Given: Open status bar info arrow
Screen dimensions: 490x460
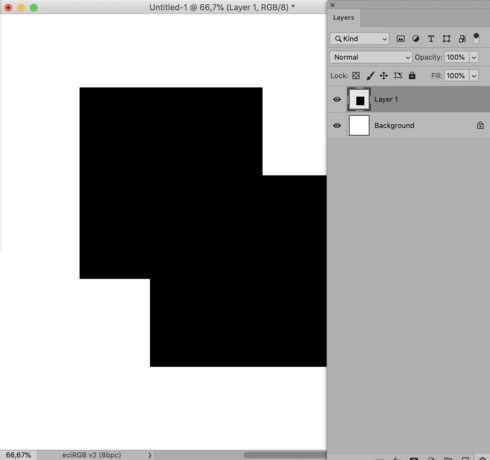Looking at the screenshot, I should click(150, 455).
